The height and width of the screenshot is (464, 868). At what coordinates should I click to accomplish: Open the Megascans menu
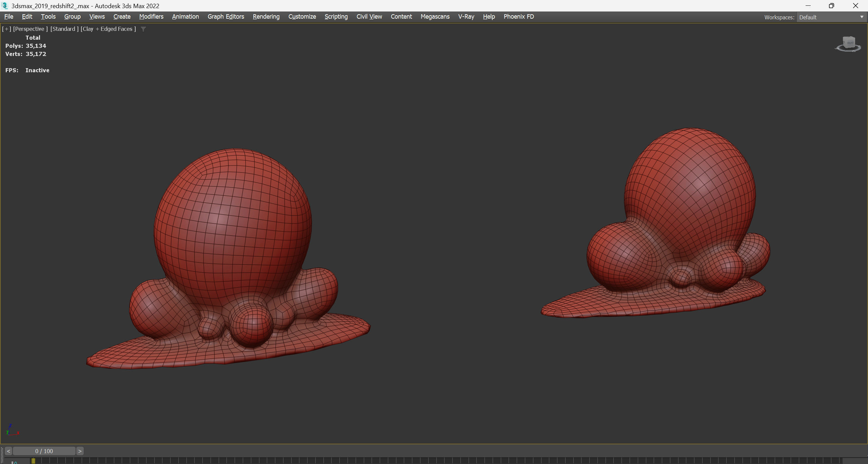[435, 17]
